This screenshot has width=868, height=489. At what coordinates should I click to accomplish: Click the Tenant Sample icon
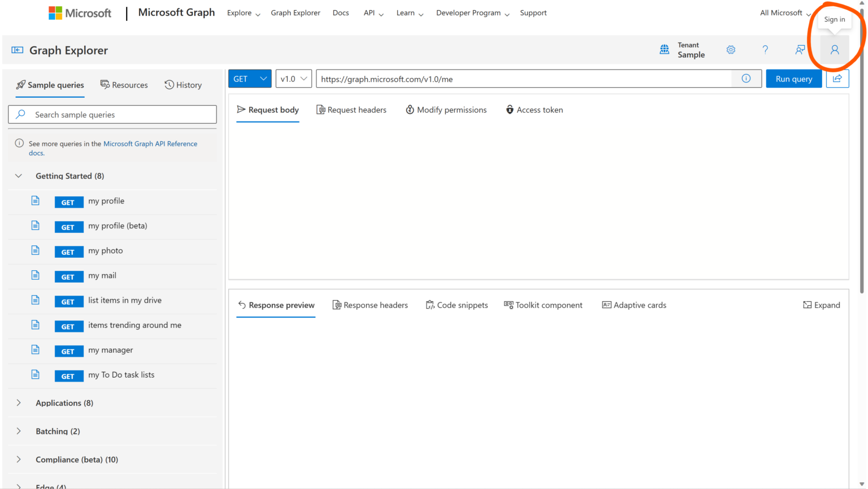click(664, 50)
